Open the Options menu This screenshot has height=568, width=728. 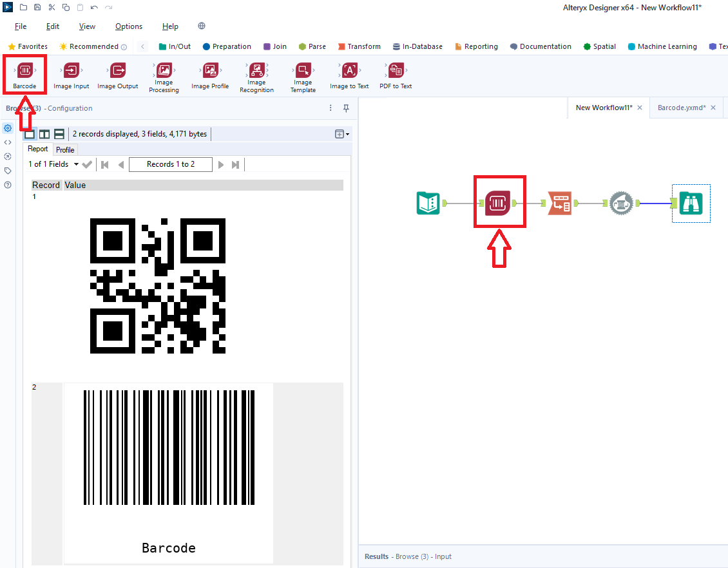pyautogui.click(x=128, y=26)
